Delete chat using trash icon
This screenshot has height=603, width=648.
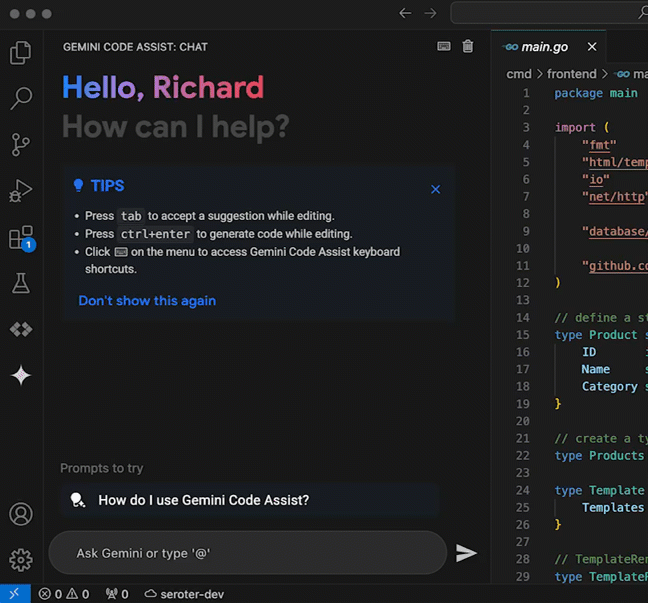pyautogui.click(x=468, y=46)
